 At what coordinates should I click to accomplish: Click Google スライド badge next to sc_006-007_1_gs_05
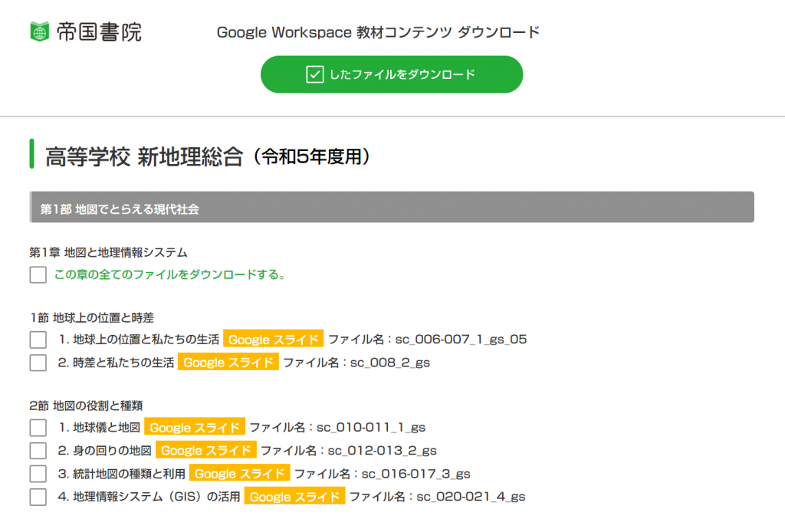(274, 340)
